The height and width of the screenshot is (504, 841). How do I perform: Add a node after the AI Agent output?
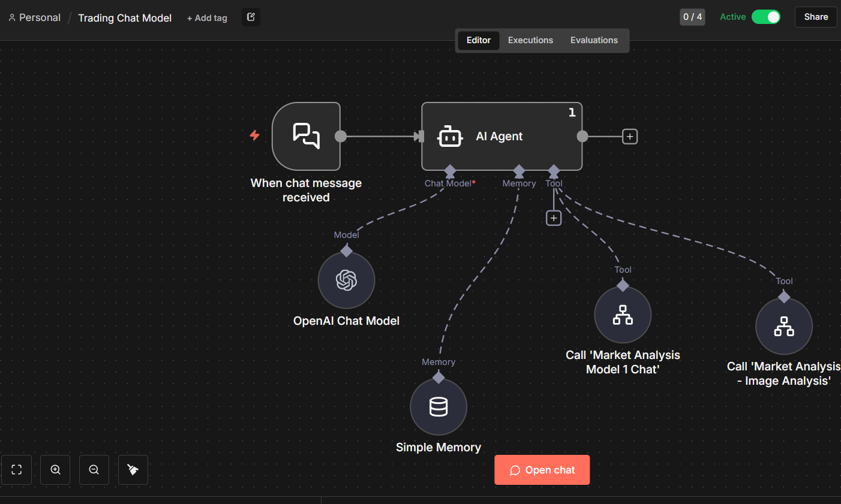[x=629, y=136]
